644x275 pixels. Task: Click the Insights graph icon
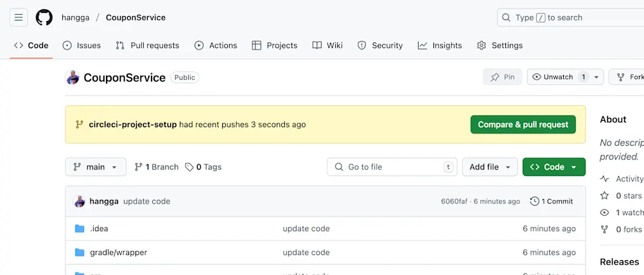pos(422,46)
